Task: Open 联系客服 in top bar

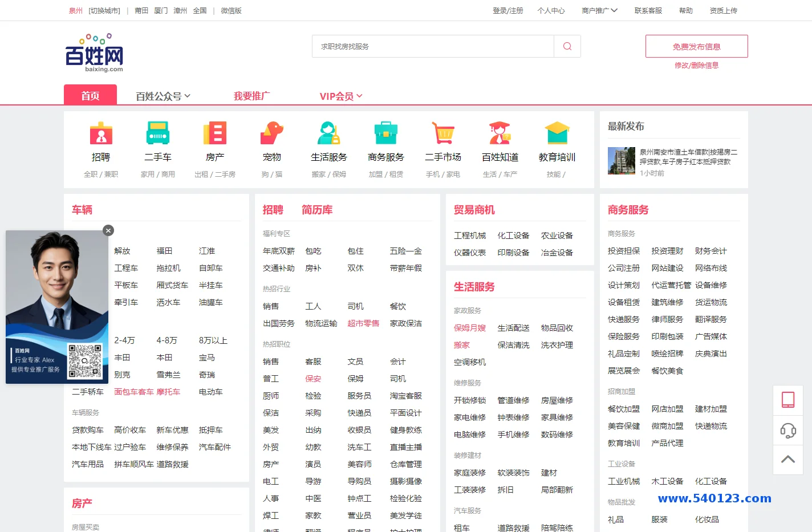Action: tap(648, 10)
